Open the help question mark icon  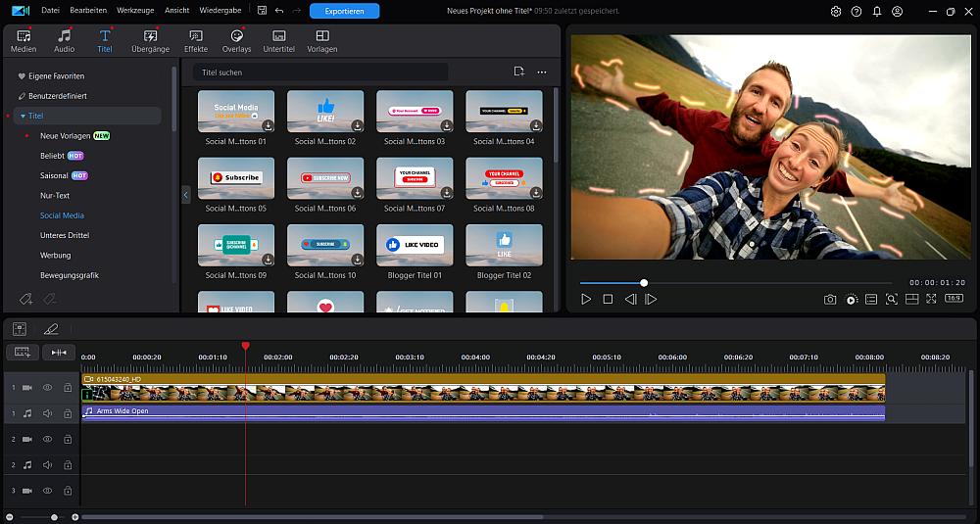pyautogui.click(x=857, y=11)
